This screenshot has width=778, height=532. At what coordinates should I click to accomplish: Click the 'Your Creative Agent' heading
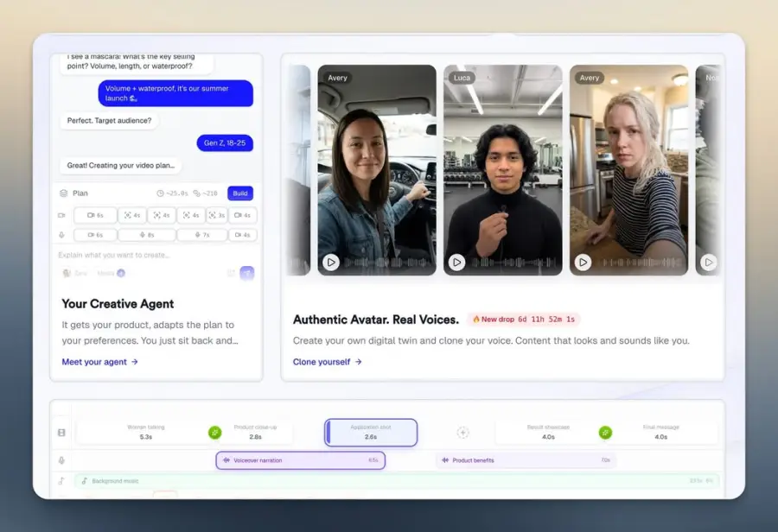pyautogui.click(x=118, y=304)
